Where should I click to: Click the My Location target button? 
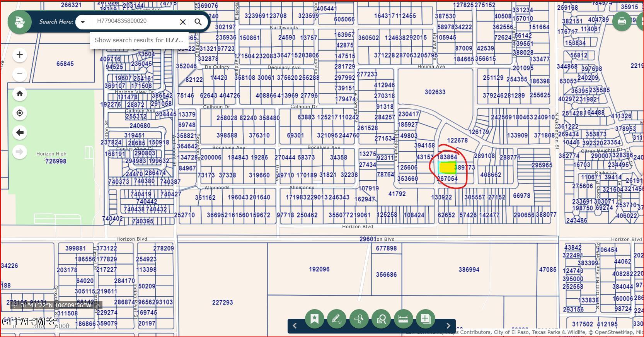(x=20, y=113)
